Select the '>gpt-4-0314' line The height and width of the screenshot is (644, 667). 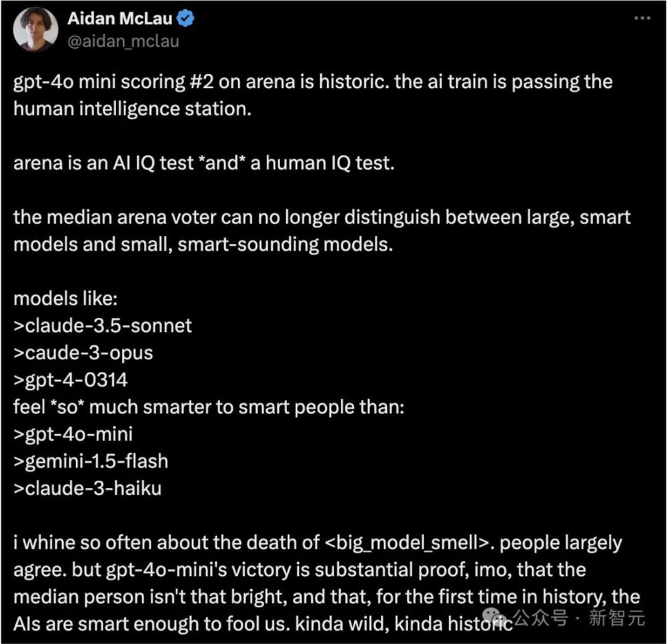tap(70, 380)
